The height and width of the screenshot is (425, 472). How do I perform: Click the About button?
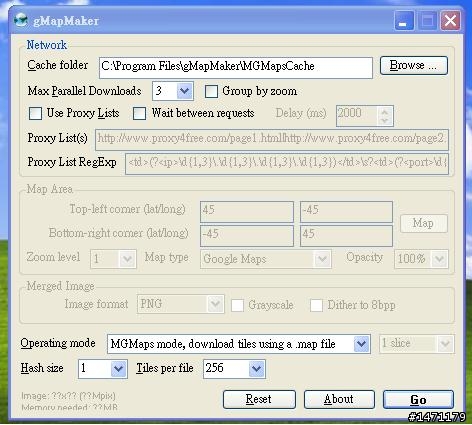point(339,399)
